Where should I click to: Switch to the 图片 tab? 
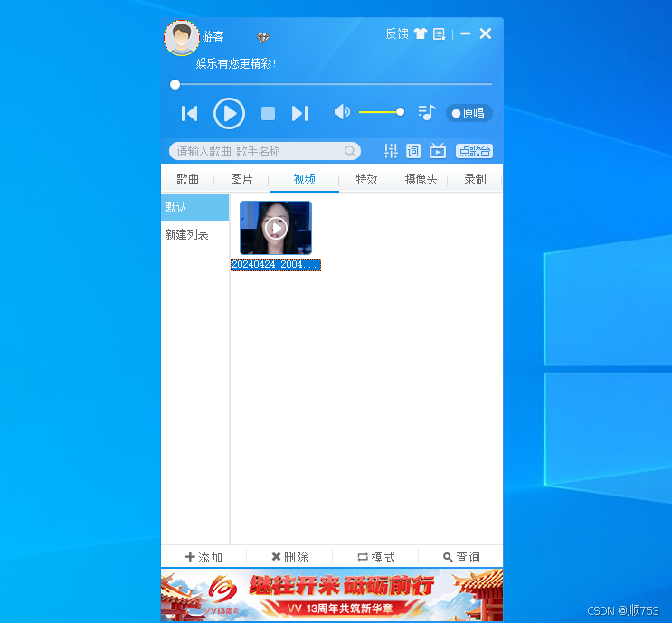point(241,179)
